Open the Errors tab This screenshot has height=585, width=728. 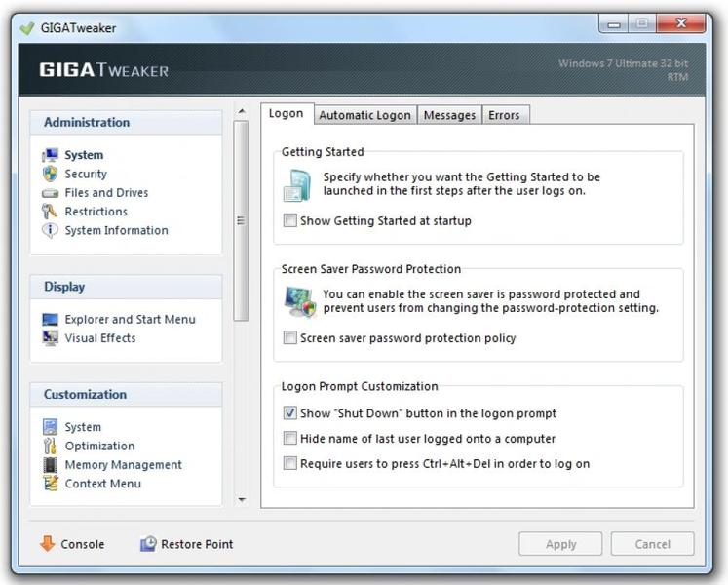pyautogui.click(x=505, y=115)
